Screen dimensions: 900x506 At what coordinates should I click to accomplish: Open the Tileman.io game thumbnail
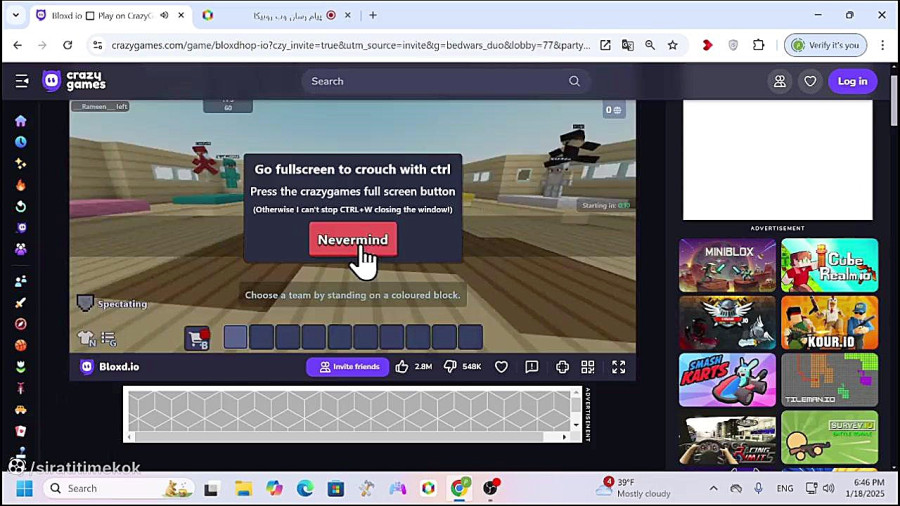click(x=829, y=380)
